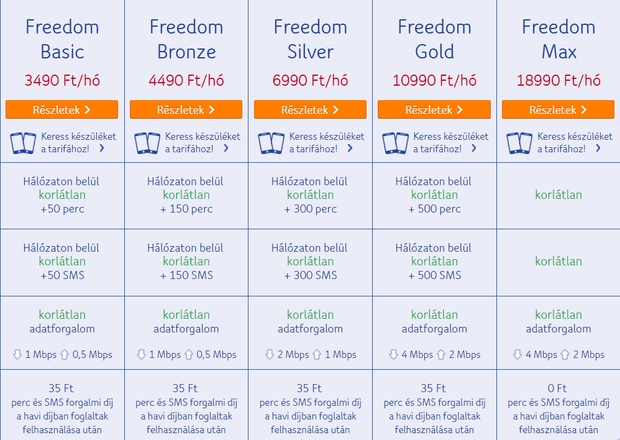Open Részletek for Freedom Basic plan

click(x=62, y=110)
